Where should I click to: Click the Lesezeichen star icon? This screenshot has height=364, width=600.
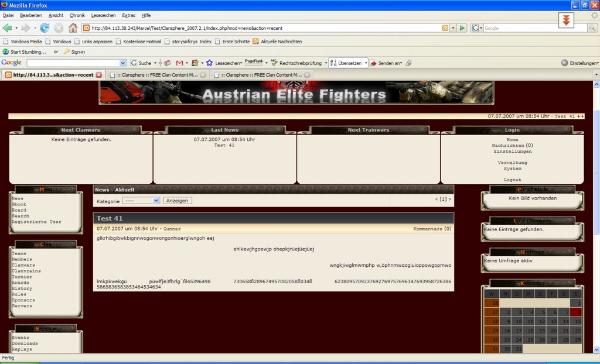click(x=209, y=63)
